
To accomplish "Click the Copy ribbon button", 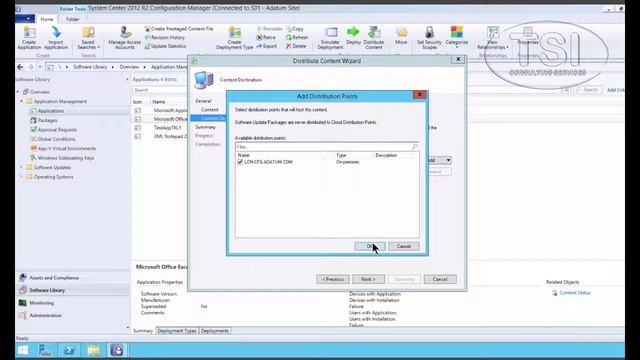I will pos(295,29).
